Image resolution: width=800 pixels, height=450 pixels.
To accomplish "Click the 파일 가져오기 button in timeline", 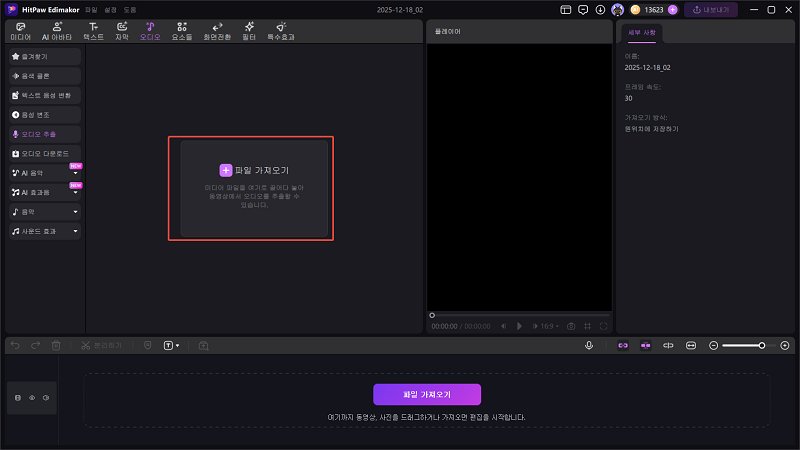I will pos(427,394).
